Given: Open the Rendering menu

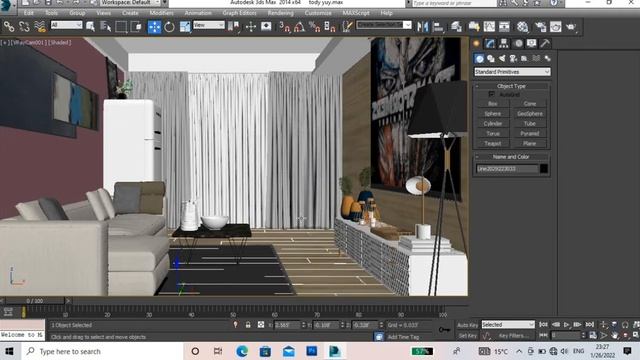Looking at the screenshot, I should pos(280,13).
